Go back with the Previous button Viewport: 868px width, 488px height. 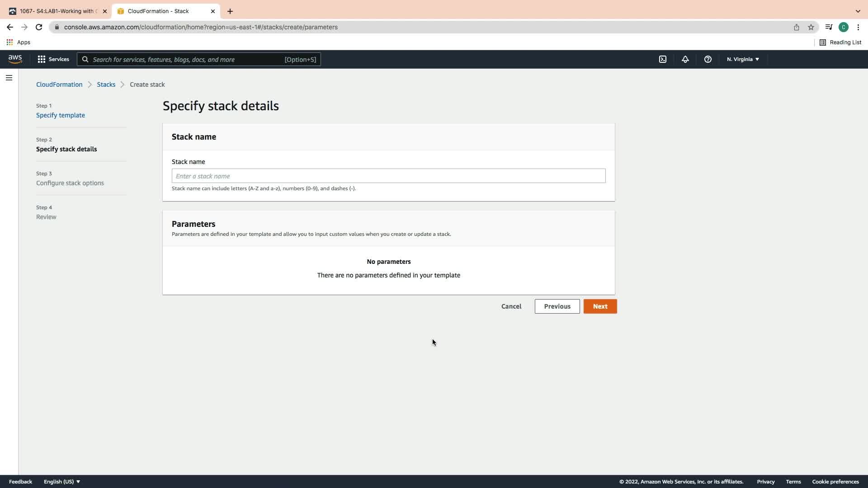click(557, 306)
